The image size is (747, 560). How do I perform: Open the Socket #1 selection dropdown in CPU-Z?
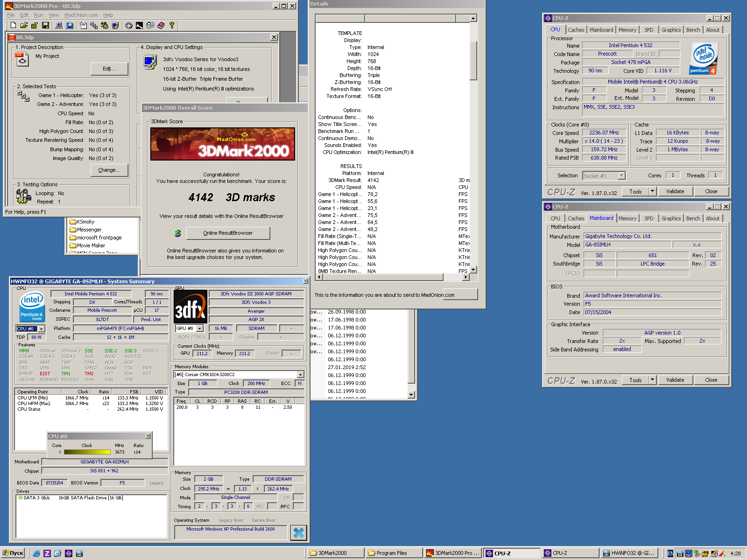pos(621,176)
